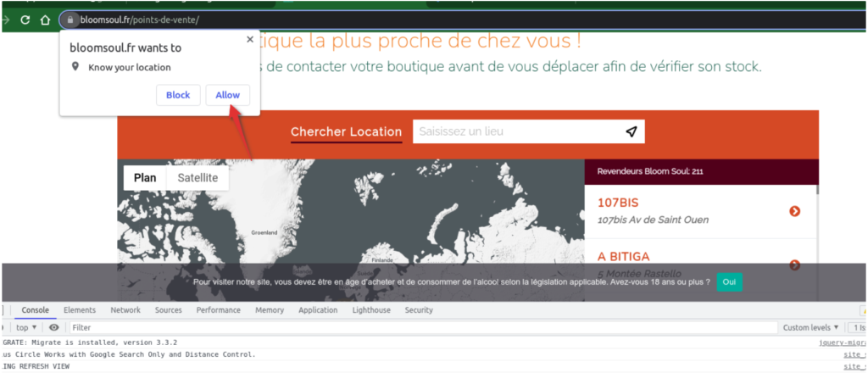Open the Security tab in DevTools
Screen dimensions: 868x390
(419, 310)
